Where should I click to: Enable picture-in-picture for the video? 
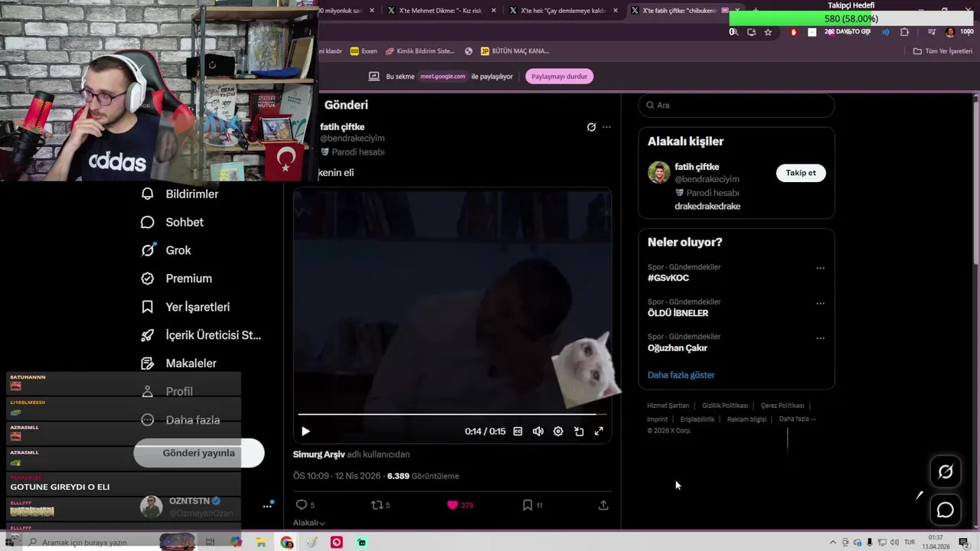(579, 432)
